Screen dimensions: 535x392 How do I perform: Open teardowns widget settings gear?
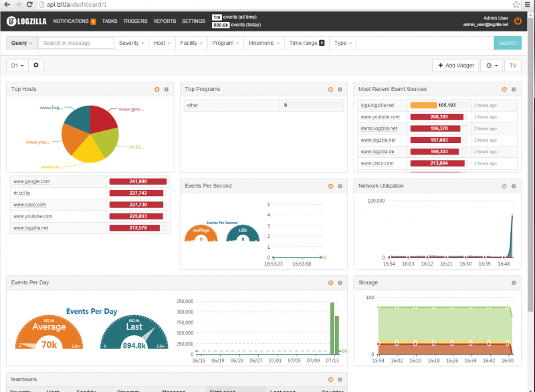coord(340,380)
